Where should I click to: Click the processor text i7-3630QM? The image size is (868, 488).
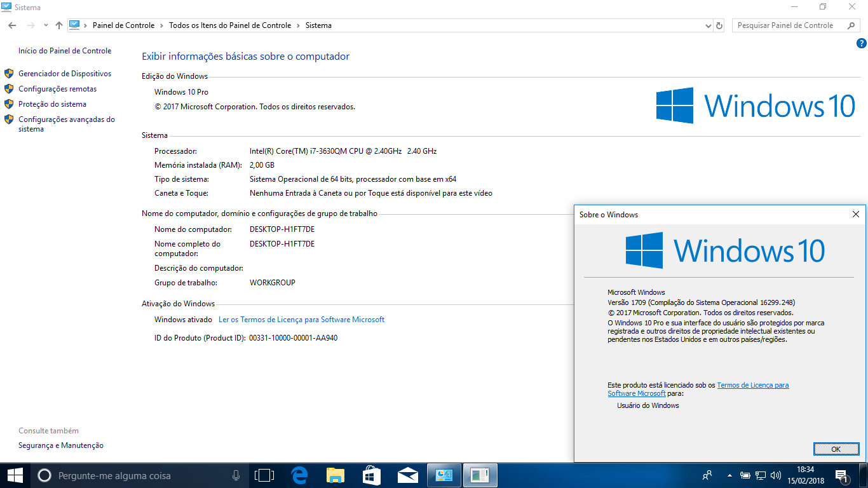tap(343, 151)
